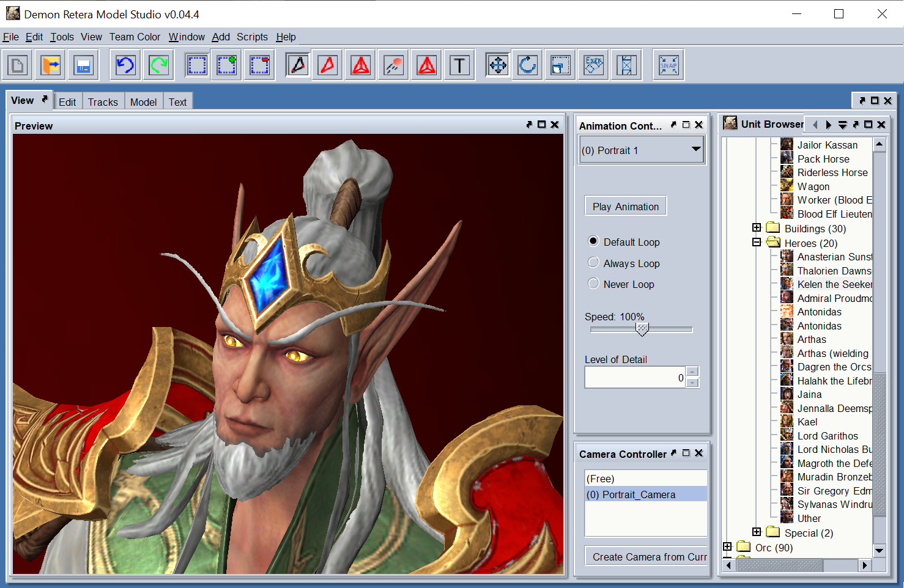Open the Team Color menu
The height and width of the screenshot is (588, 904).
[x=135, y=37]
